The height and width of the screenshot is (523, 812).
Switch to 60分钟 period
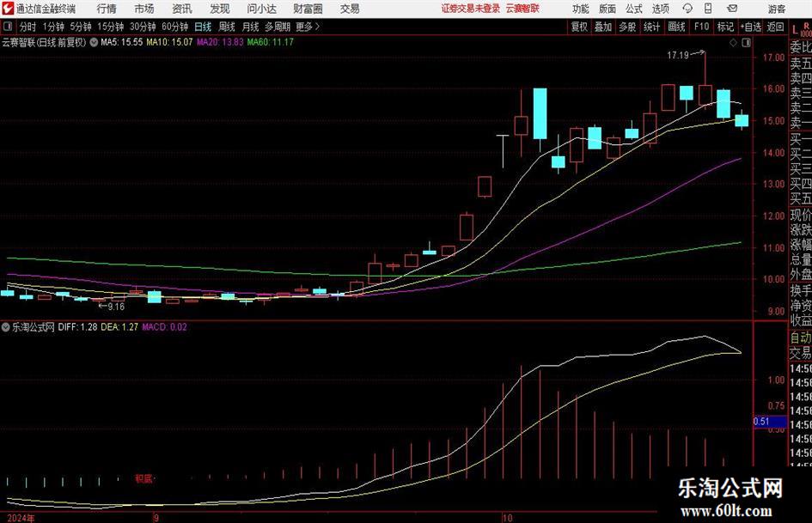tap(174, 27)
